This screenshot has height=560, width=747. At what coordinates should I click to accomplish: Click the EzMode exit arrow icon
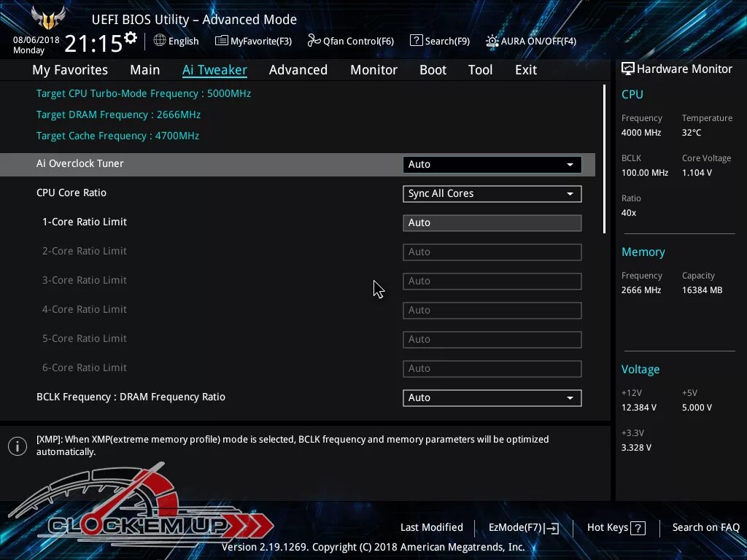[552, 528]
